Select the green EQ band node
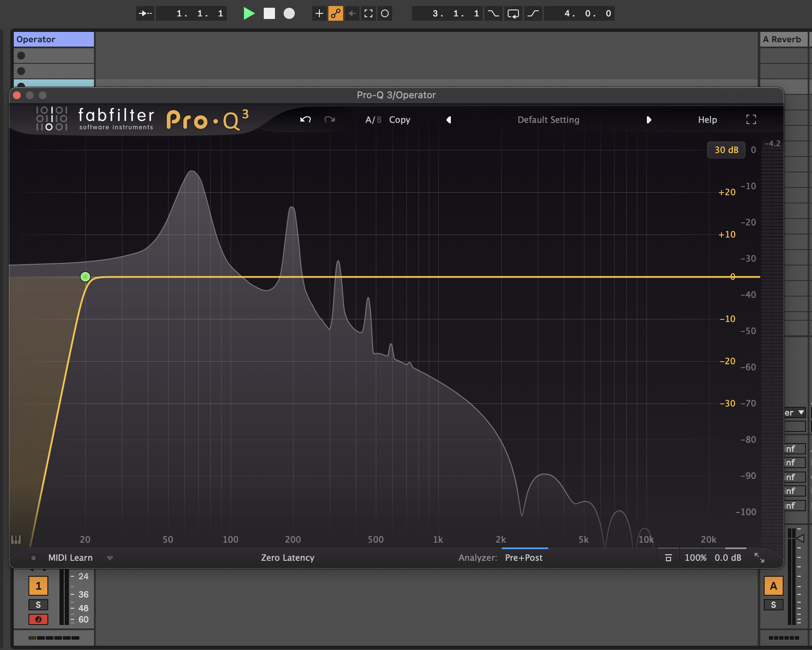Image resolution: width=812 pixels, height=650 pixels. 85,277
